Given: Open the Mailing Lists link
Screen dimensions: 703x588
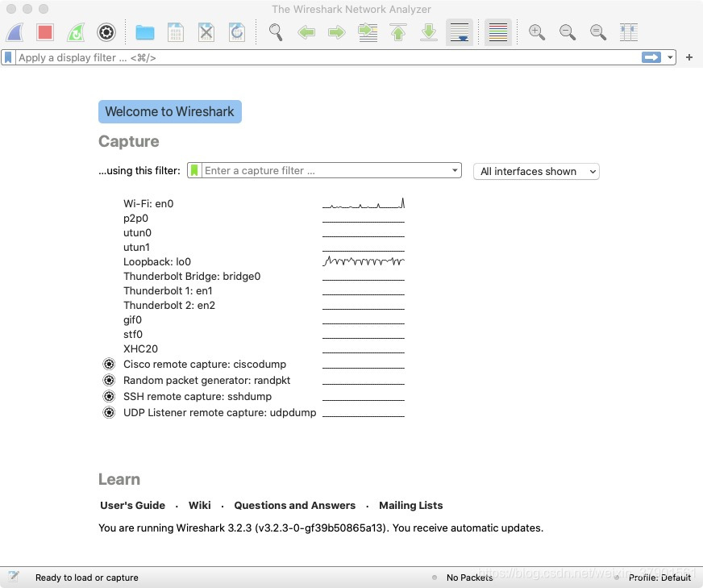Looking at the screenshot, I should (410, 506).
